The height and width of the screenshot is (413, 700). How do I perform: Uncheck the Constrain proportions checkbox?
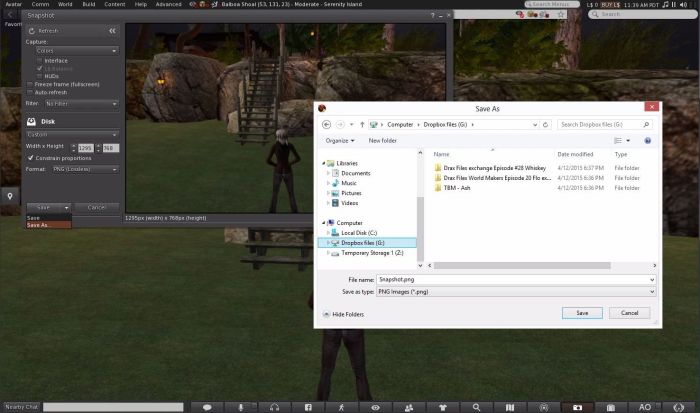[30, 158]
